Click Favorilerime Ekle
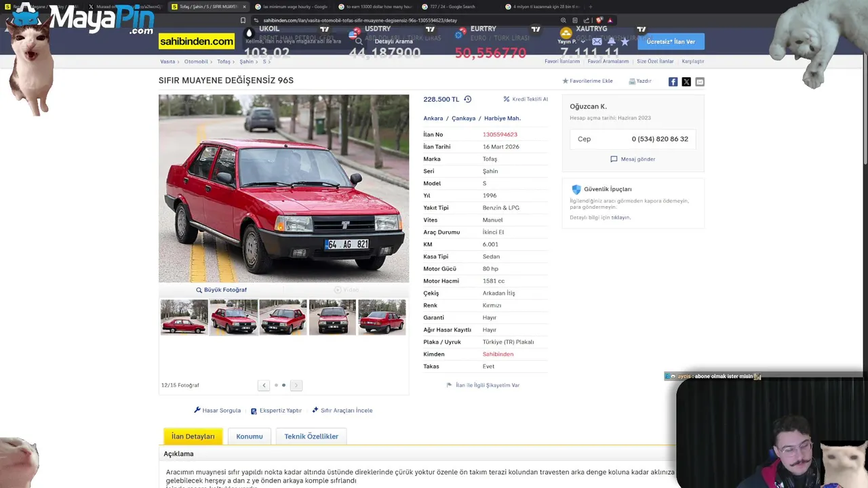Image resolution: width=868 pixels, height=488 pixels. [587, 81]
